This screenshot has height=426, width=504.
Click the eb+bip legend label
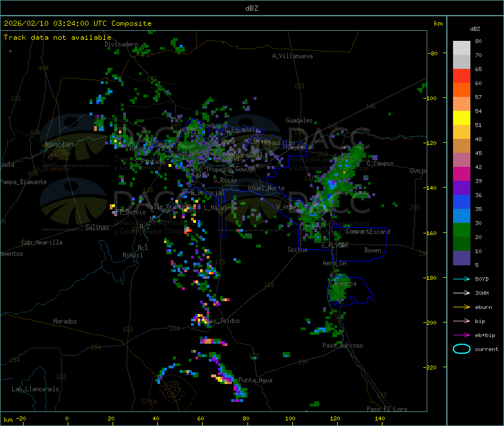pyautogui.click(x=485, y=335)
